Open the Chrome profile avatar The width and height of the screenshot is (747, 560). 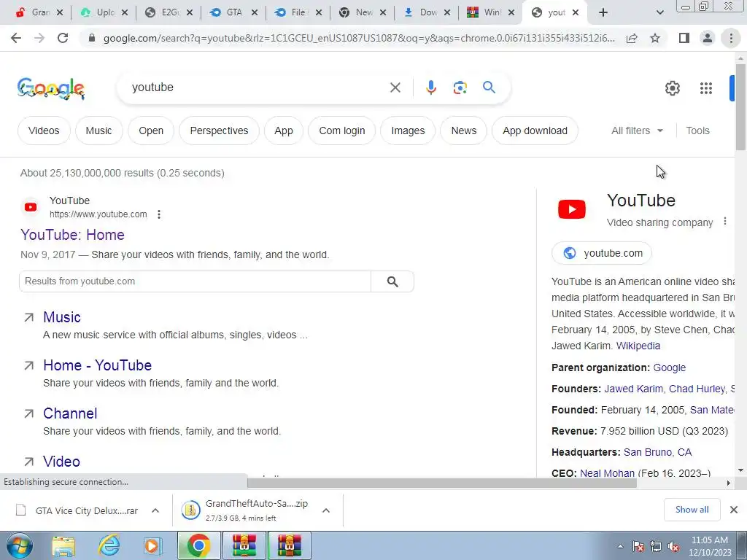(x=708, y=38)
